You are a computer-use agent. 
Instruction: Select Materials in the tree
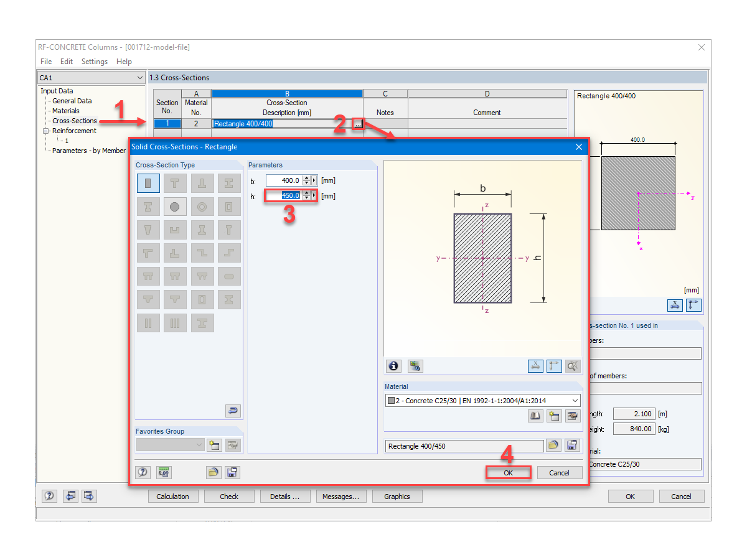click(66, 111)
